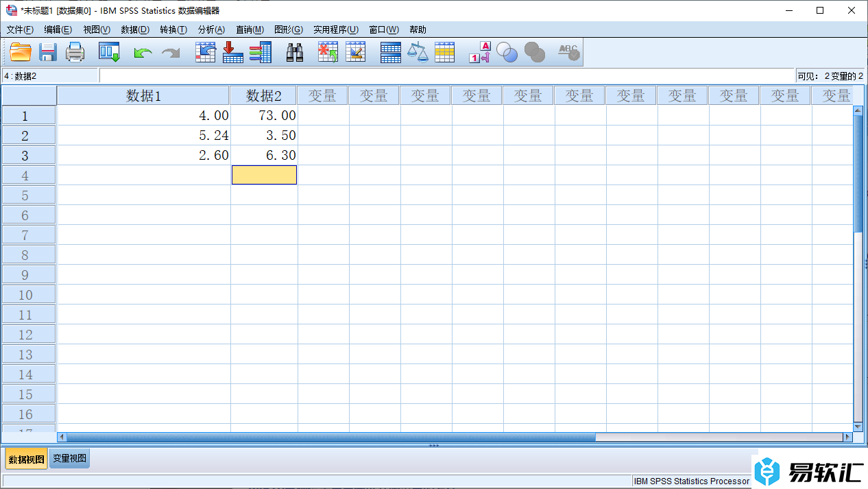Open the Variables info toolbar icon
The image size is (868, 489).
pyautogui.click(x=261, y=52)
